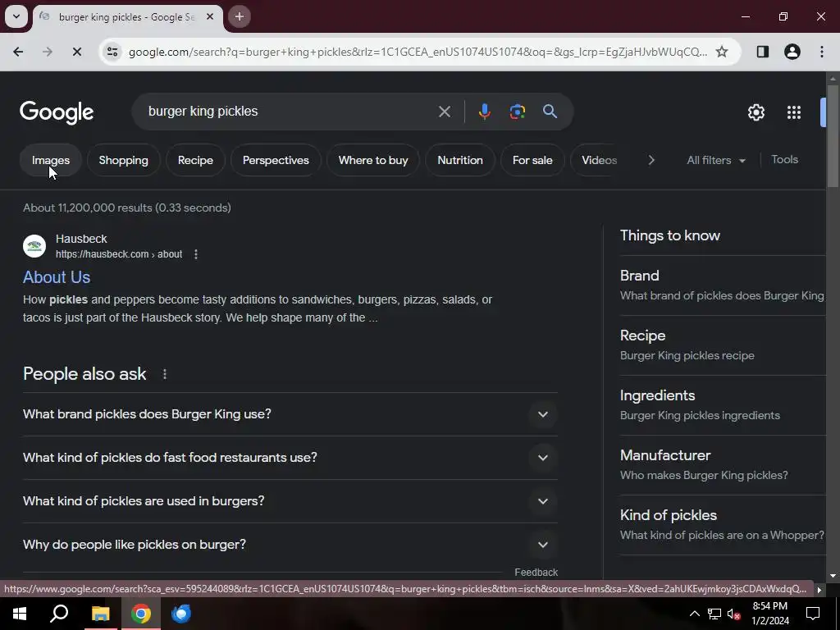Screen dimensions: 840x630
Task: Open Windows taskbar search
Action: click(x=59, y=614)
